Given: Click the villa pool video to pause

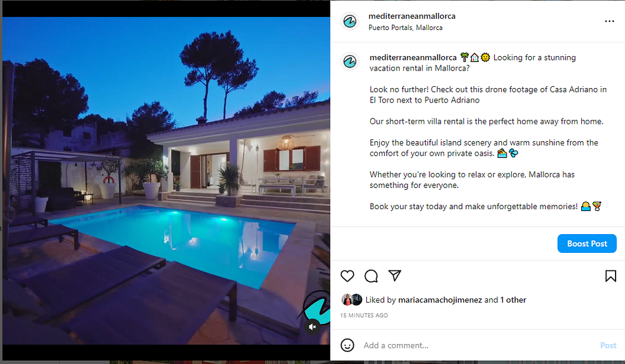Looking at the screenshot, I should pyautogui.click(x=166, y=181).
